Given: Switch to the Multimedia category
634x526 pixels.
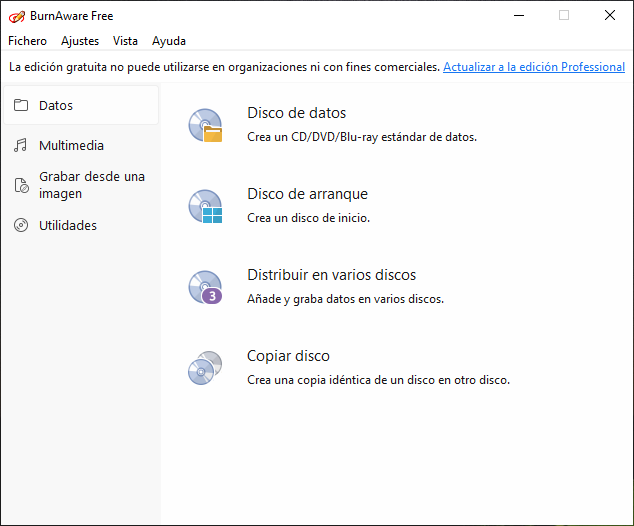Looking at the screenshot, I should [81, 145].
